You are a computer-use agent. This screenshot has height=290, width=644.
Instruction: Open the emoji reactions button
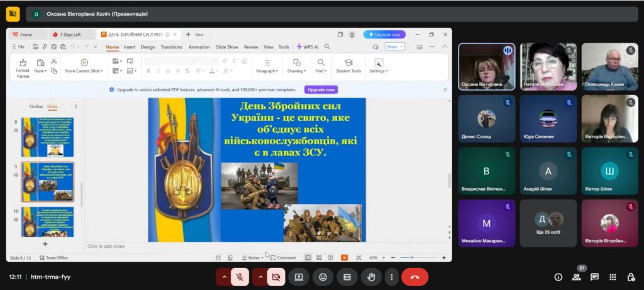tap(323, 277)
